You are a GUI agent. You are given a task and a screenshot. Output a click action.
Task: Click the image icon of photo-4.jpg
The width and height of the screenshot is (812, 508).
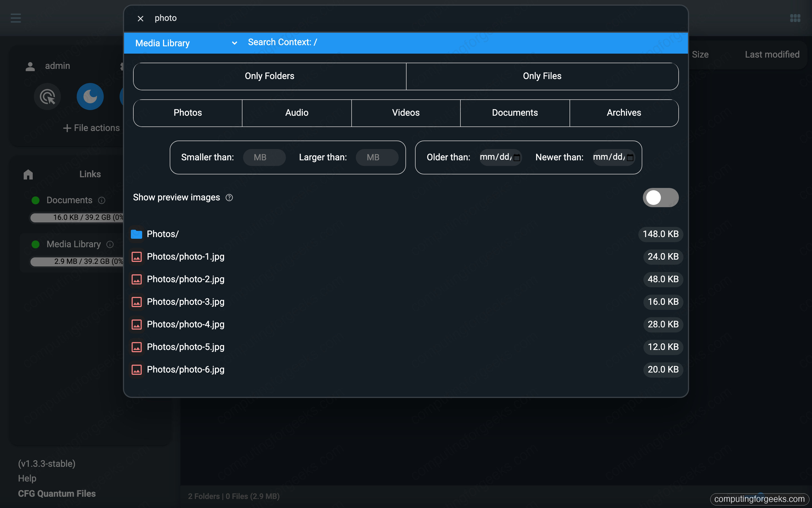(x=136, y=324)
